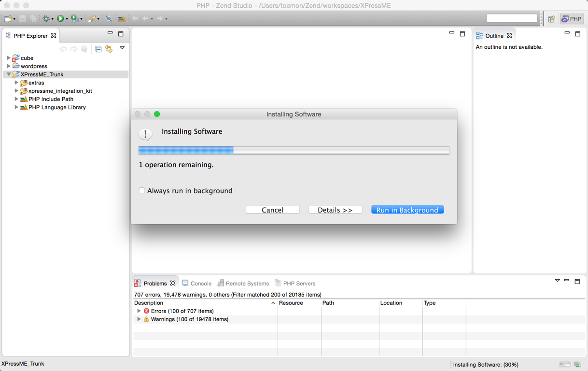
Task: Open the Debug dropdown arrow
Action: (x=52, y=19)
